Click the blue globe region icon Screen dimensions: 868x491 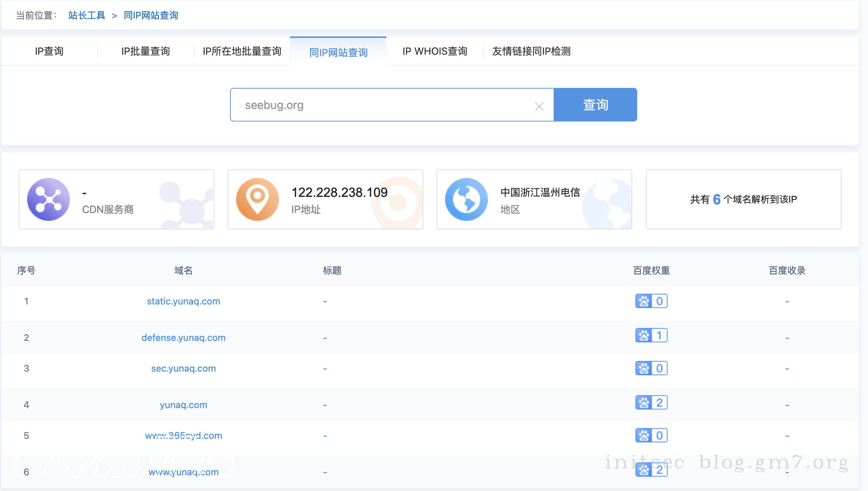click(466, 199)
